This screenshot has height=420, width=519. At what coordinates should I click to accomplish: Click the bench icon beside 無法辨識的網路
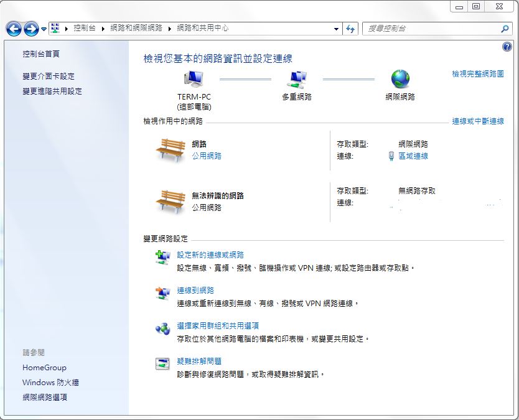point(171,201)
